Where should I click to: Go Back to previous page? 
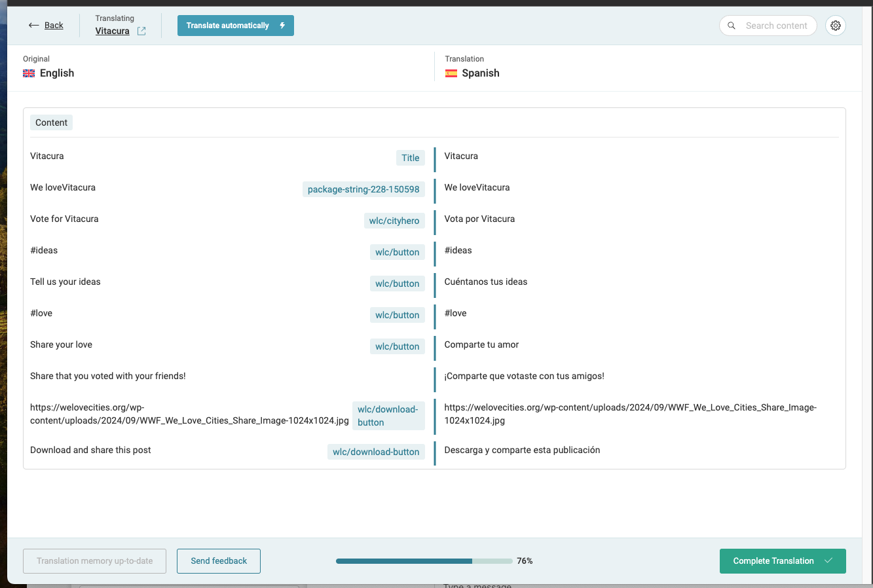pyautogui.click(x=54, y=26)
